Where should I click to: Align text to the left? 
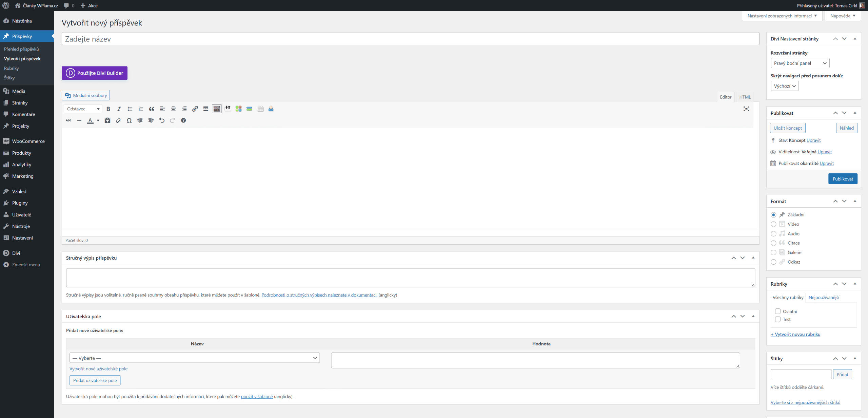coord(162,109)
